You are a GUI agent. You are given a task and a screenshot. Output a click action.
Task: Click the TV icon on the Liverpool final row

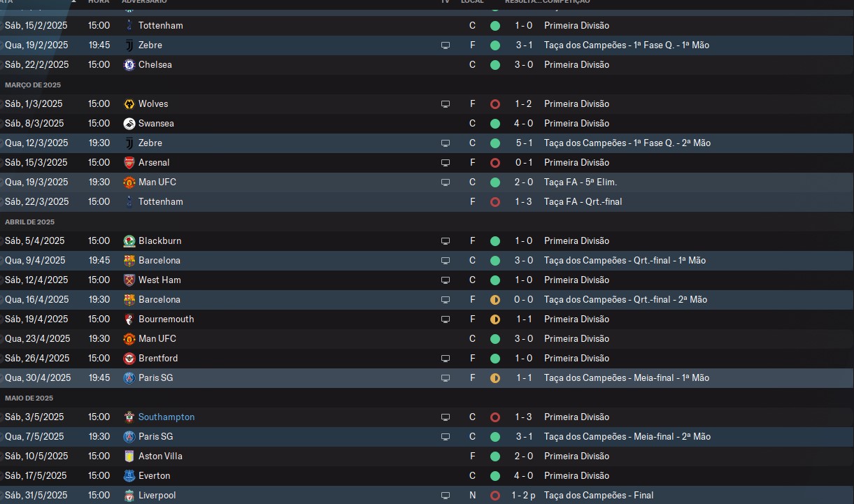click(446, 495)
